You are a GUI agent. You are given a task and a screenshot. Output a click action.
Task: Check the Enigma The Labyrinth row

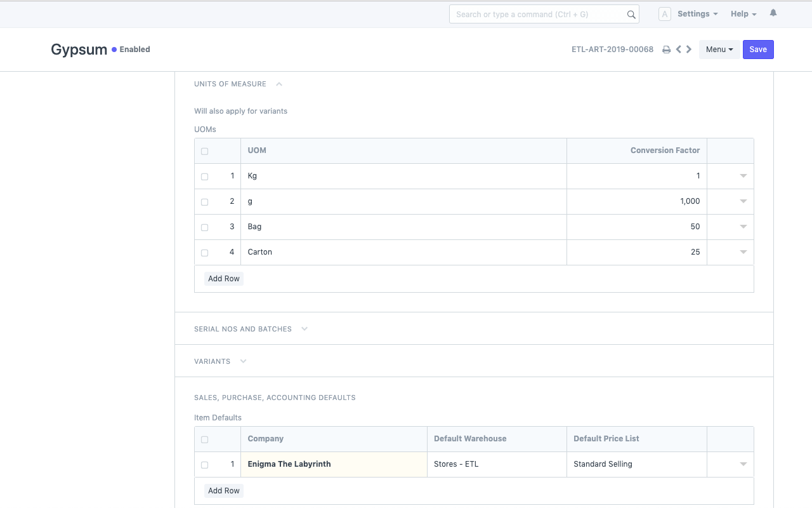click(x=204, y=465)
